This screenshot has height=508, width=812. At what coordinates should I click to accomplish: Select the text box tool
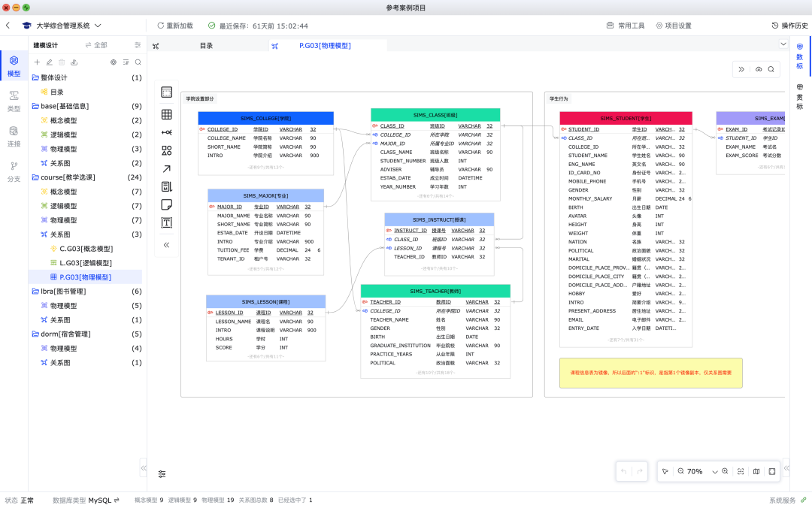click(x=167, y=222)
